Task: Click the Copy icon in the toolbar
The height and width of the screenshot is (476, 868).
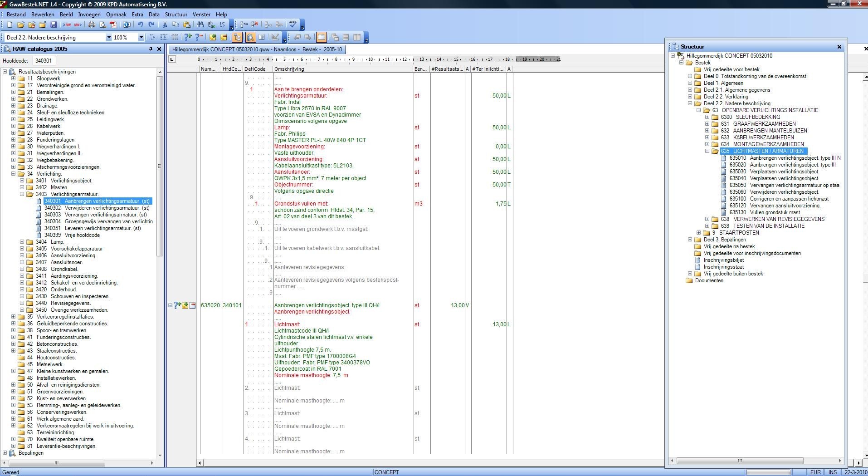Action: click(176, 25)
